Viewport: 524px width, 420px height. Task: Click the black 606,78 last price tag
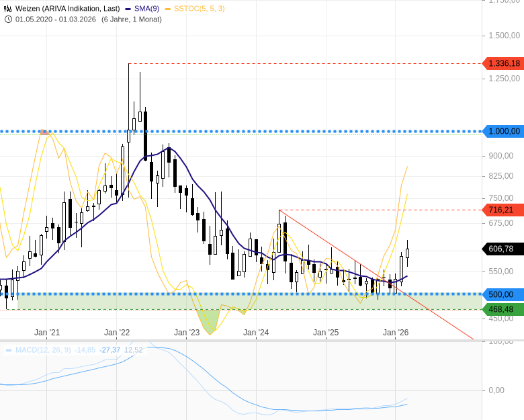point(503,249)
